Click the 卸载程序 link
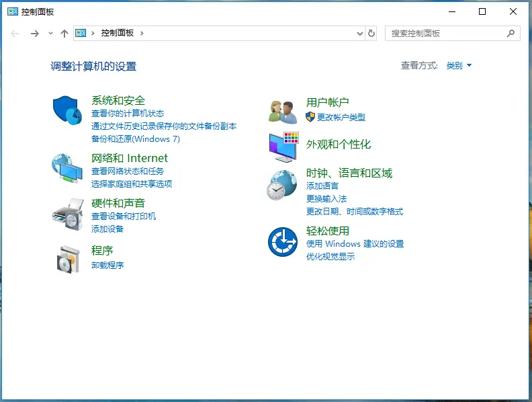The image size is (532, 402). coord(107,265)
